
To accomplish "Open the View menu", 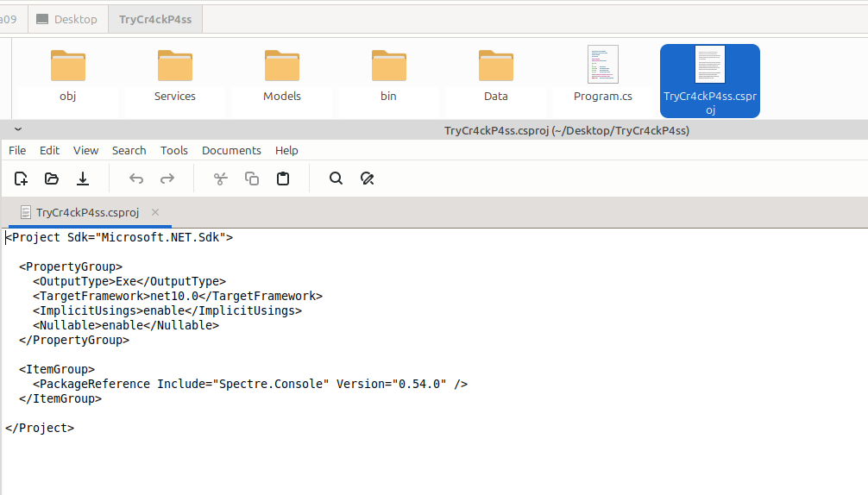I will pyautogui.click(x=85, y=150).
